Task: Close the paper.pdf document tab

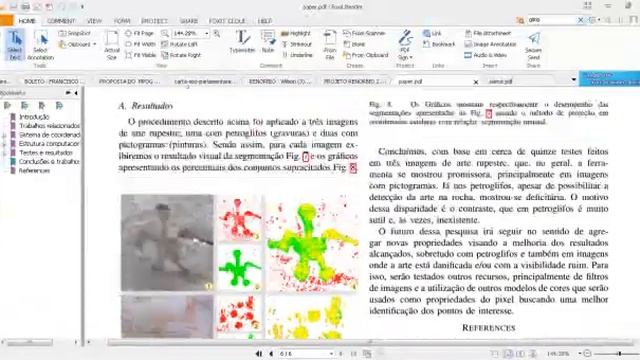Action: click(x=476, y=82)
